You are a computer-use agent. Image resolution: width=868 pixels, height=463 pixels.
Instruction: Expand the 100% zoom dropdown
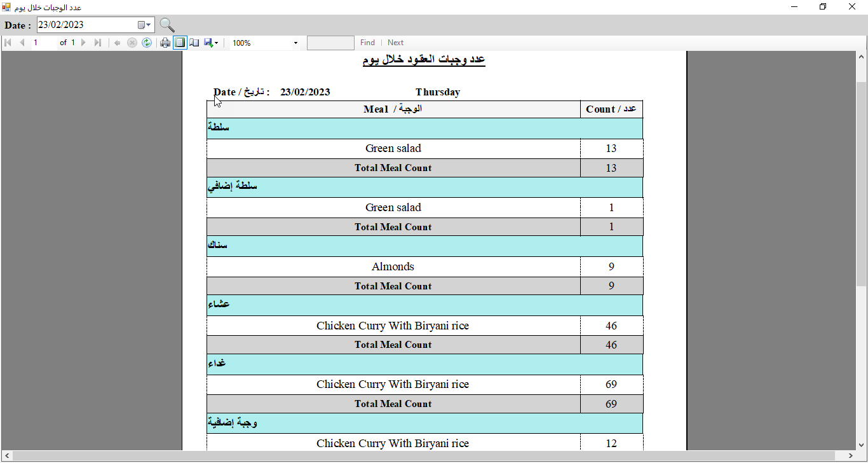pyautogui.click(x=295, y=43)
